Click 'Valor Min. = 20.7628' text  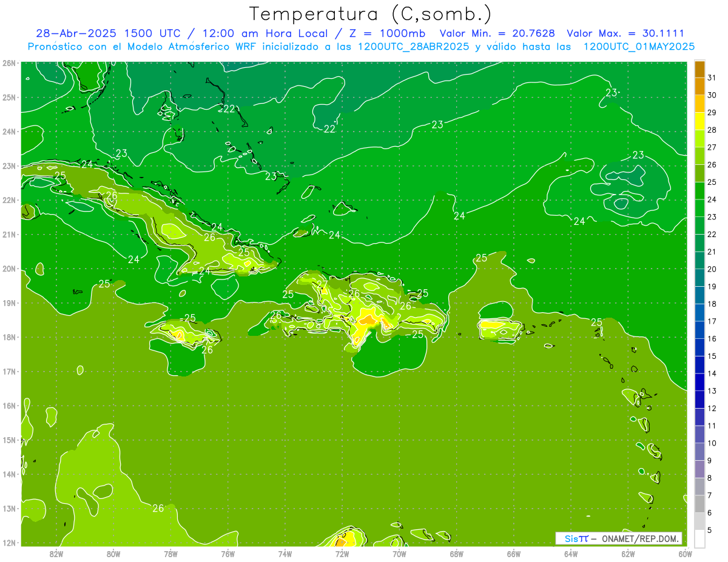pos(497,33)
